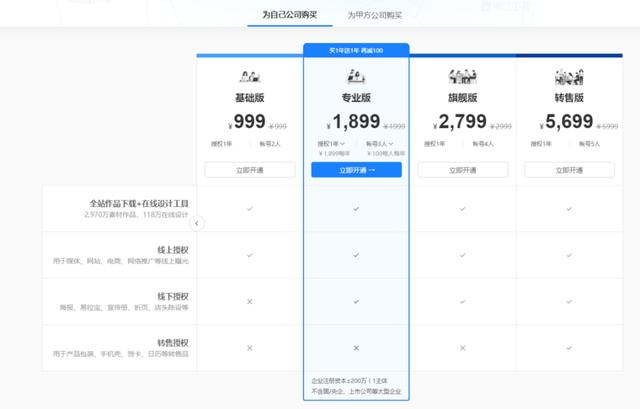Screen dimensions: 640x409
Task: Click the 转售授权 checkmark under 转售版
Action: [569, 347]
